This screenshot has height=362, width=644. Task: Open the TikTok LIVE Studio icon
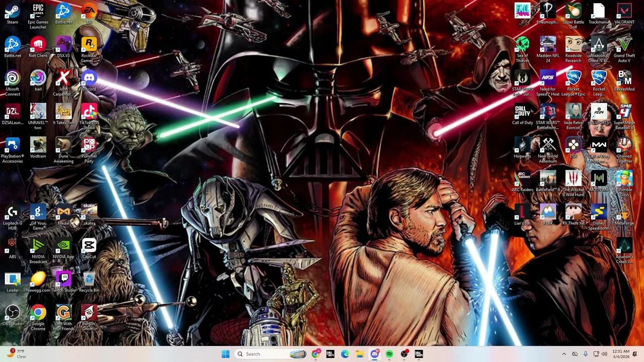(x=89, y=117)
